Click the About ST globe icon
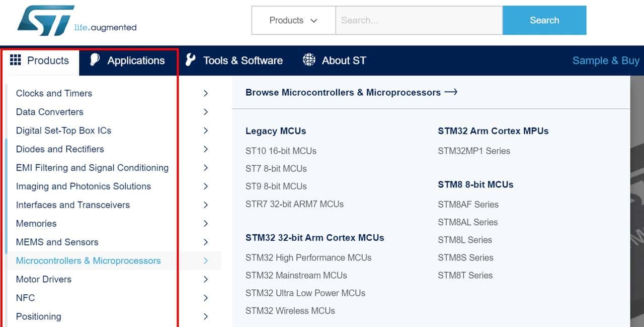 pos(308,60)
